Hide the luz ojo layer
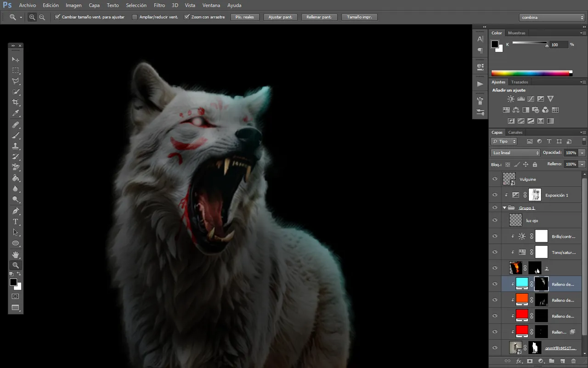 pos(495,220)
